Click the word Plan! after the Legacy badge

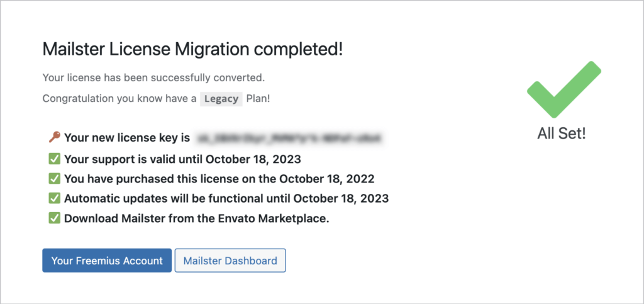[258, 99]
